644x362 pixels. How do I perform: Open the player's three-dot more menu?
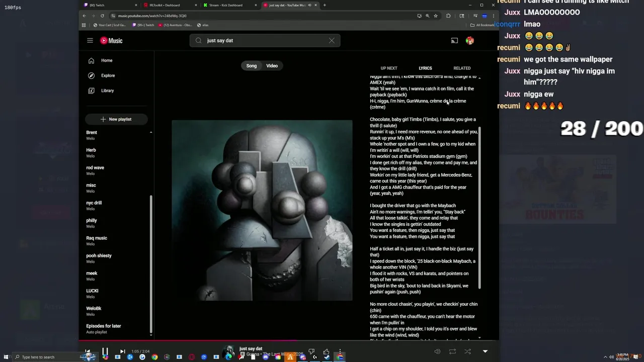340,351
